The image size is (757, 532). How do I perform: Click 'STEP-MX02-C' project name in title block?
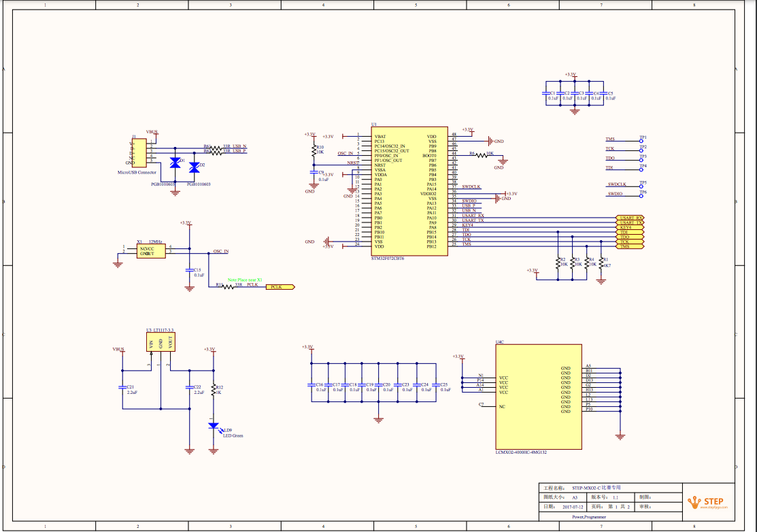tap(586, 488)
